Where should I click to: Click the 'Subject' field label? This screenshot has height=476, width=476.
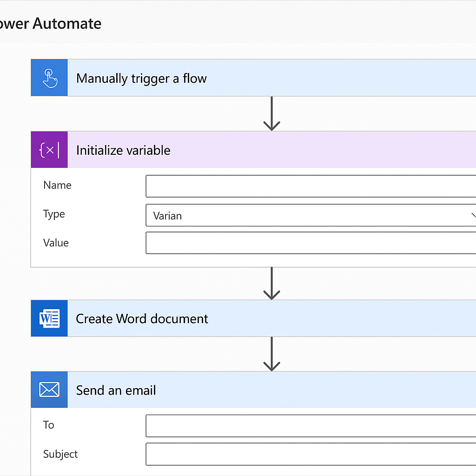(x=60, y=454)
